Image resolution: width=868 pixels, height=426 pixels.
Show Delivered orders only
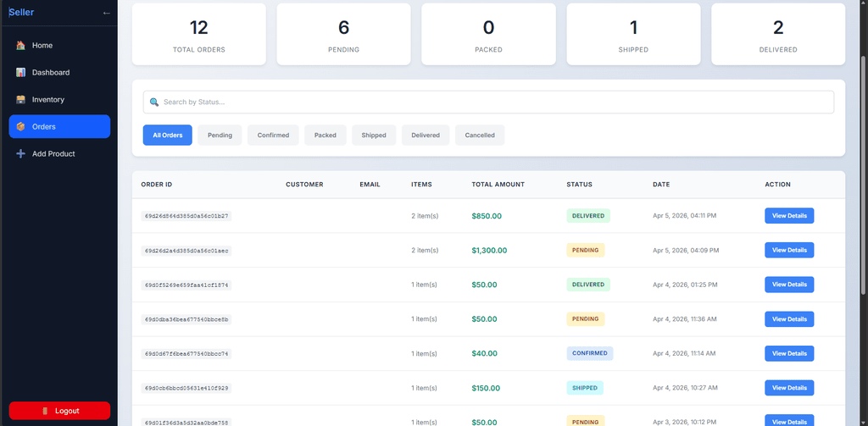point(426,136)
